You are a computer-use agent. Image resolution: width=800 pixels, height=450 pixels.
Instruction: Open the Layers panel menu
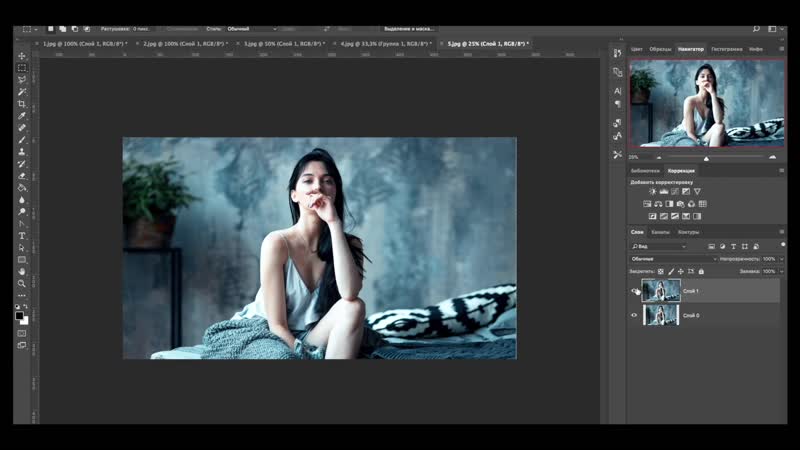[782, 232]
